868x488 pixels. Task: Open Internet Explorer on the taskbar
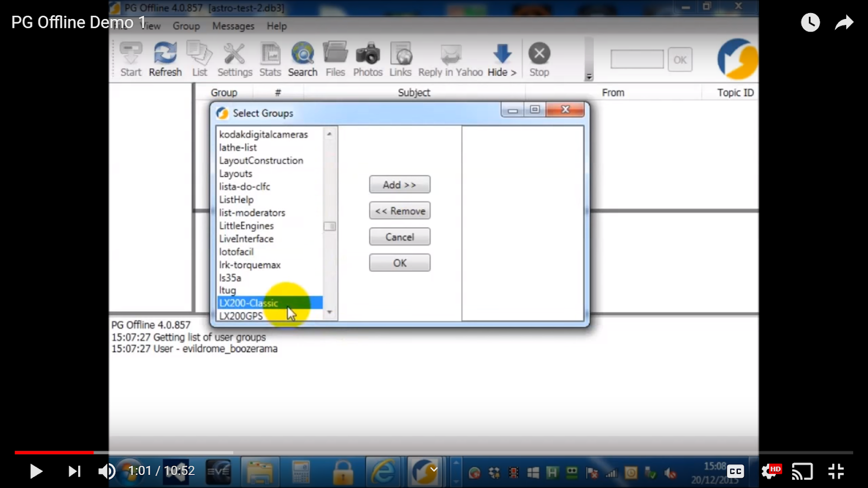[384, 472]
